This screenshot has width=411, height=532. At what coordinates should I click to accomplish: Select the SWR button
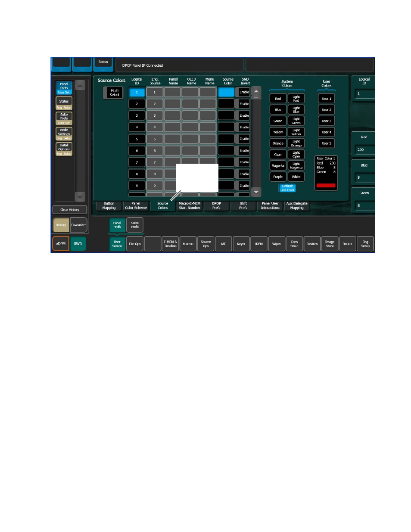click(78, 244)
